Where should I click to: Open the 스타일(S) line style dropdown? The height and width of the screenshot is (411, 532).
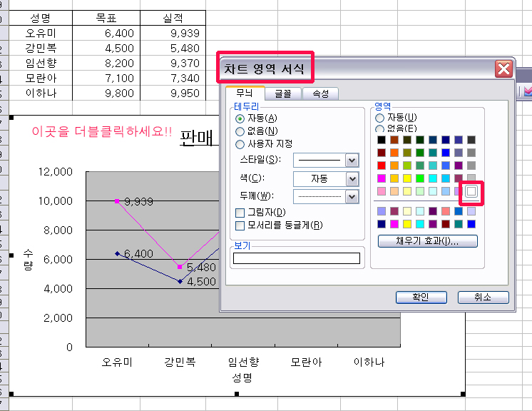click(352, 161)
